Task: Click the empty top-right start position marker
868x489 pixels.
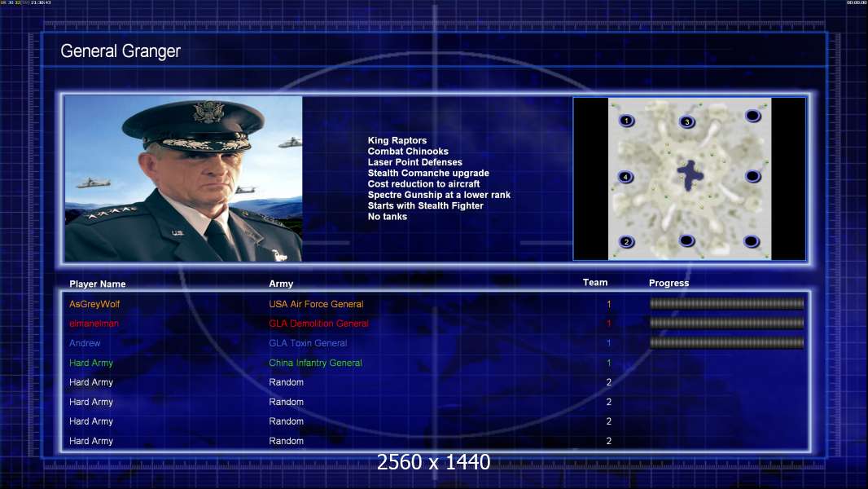Action: 753,116
